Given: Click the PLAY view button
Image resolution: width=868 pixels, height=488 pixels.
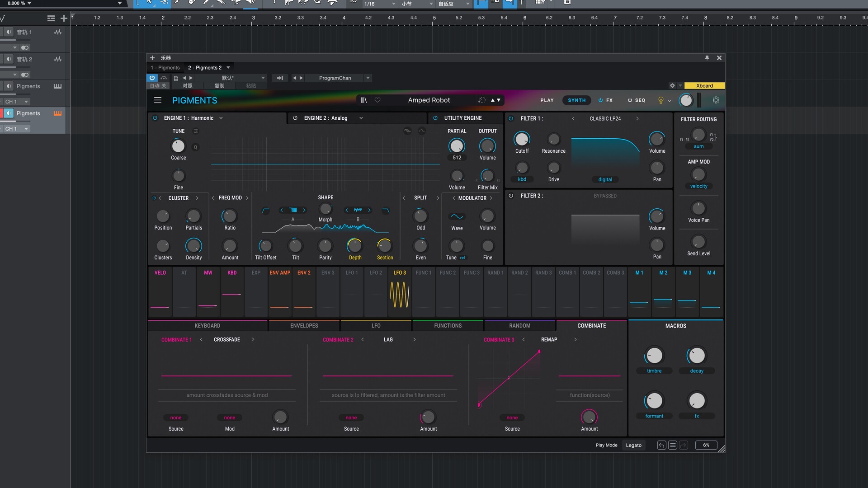Looking at the screenshot, I should click(x=547, y=100).
